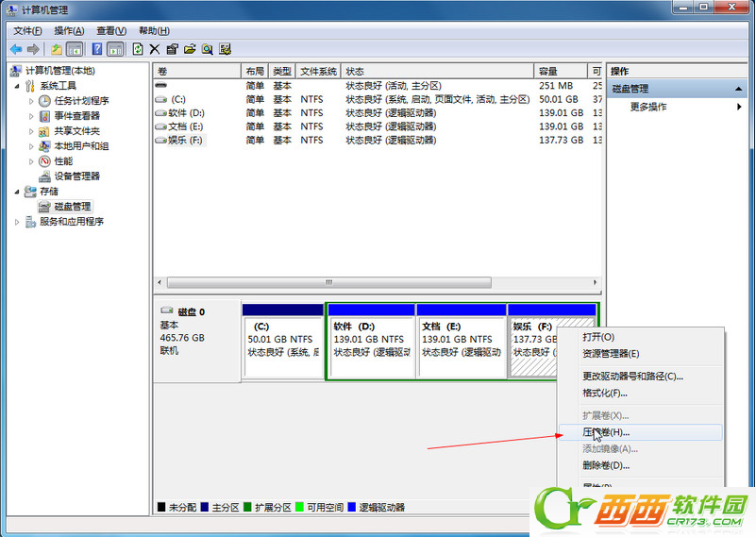Click the magnifier explore toolbar icon

pos(208,49)
